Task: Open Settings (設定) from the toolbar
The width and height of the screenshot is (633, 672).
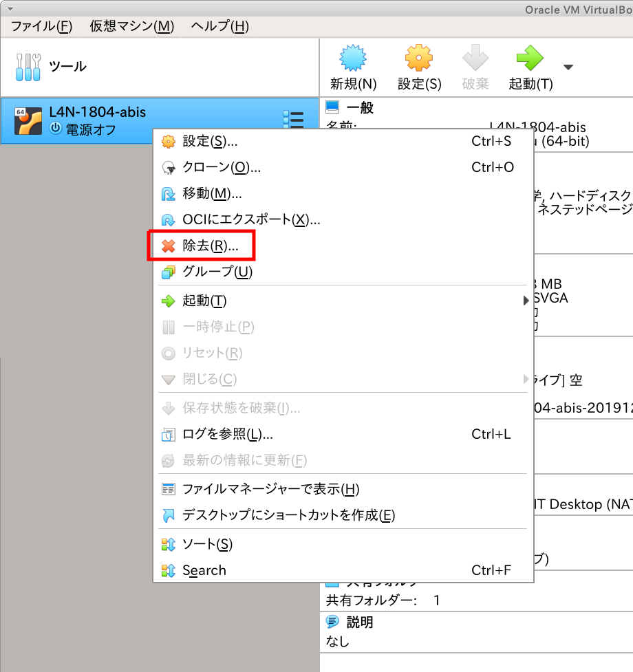Action: [x=419, y=61]
